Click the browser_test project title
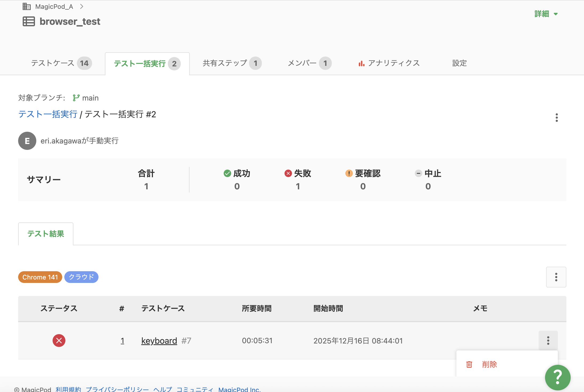 click(x=70, y=22)
